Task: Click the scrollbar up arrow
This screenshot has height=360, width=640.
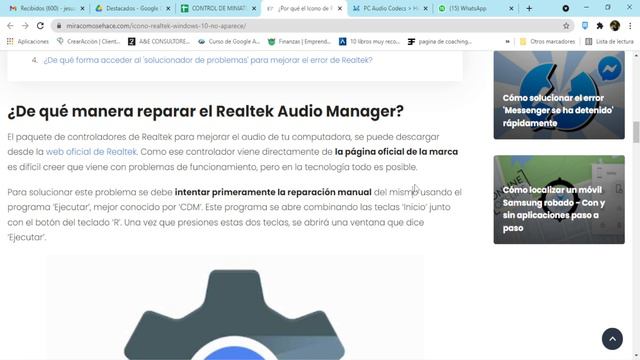Action: coord(636,55)
